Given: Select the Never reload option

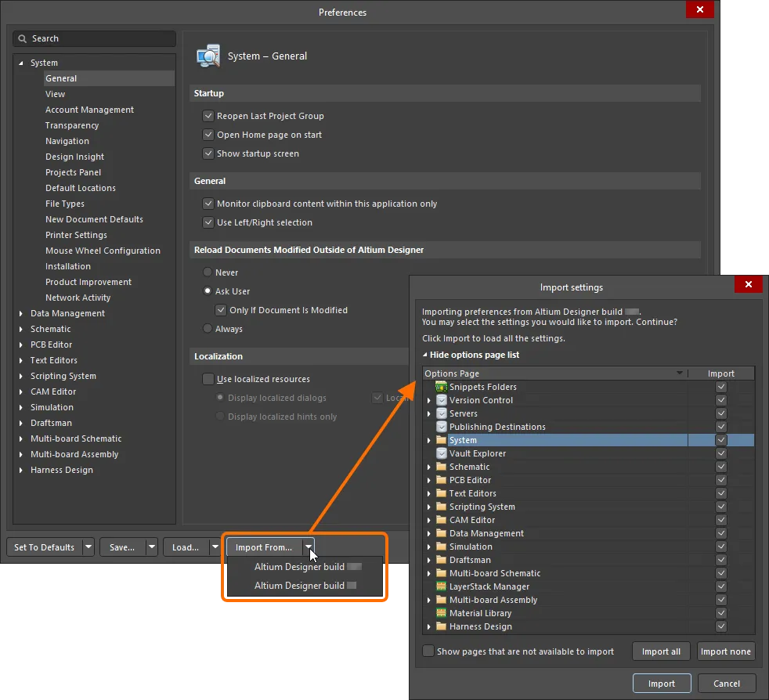Looking at the screenshot, I should pyautogui.click(x=208, y=272).
